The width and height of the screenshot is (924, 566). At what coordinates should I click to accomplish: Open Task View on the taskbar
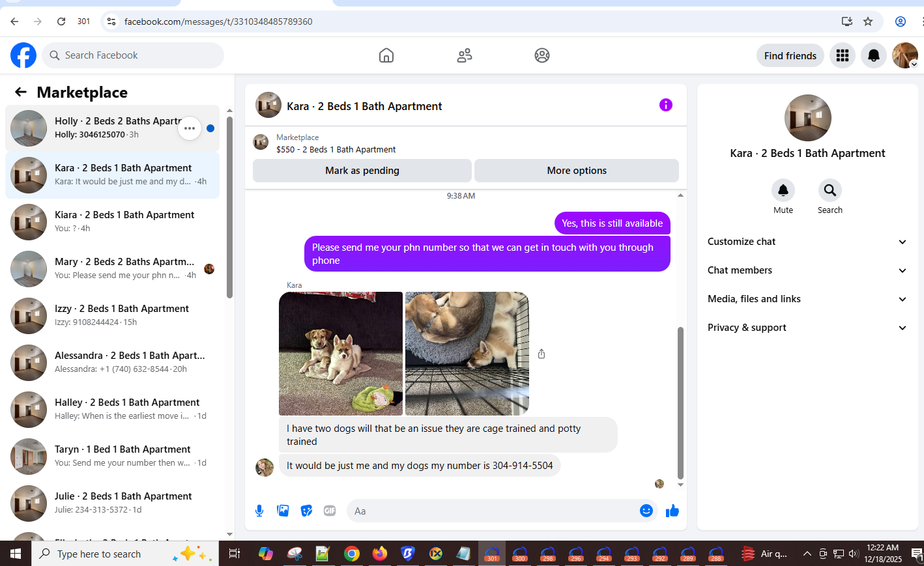[x=235, y=554]
